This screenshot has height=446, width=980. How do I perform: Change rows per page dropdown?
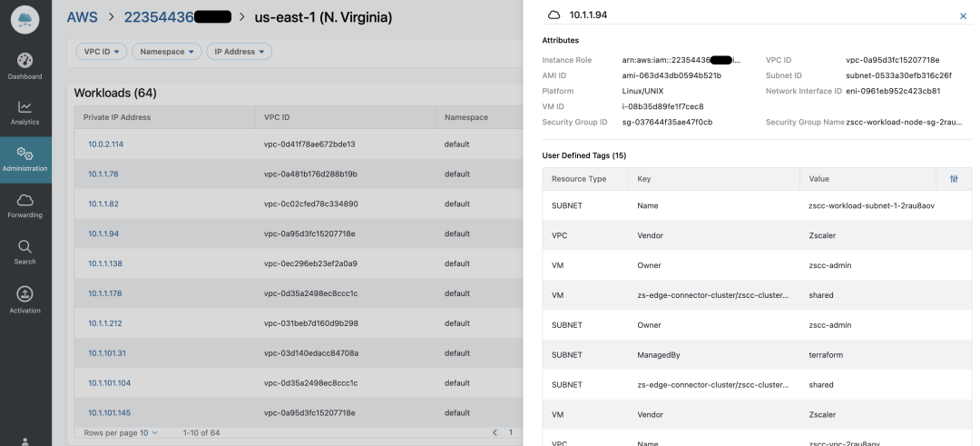click(x=149, y=432)
